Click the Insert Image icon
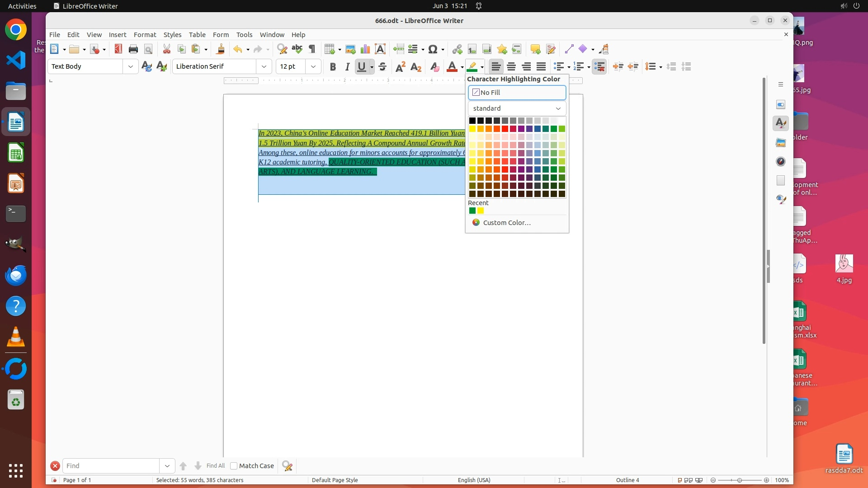This screenshot has width=868, height=488. click(350, 49)
